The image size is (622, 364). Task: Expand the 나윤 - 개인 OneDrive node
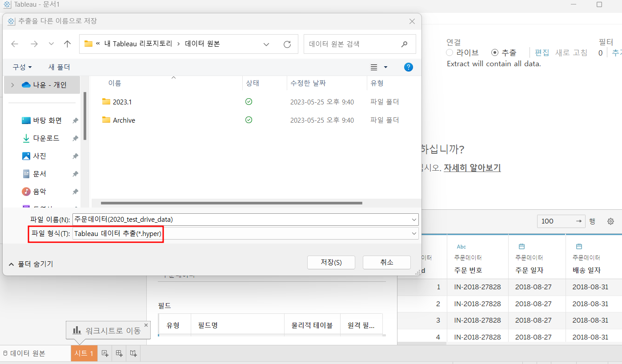(x=12, y=85)
